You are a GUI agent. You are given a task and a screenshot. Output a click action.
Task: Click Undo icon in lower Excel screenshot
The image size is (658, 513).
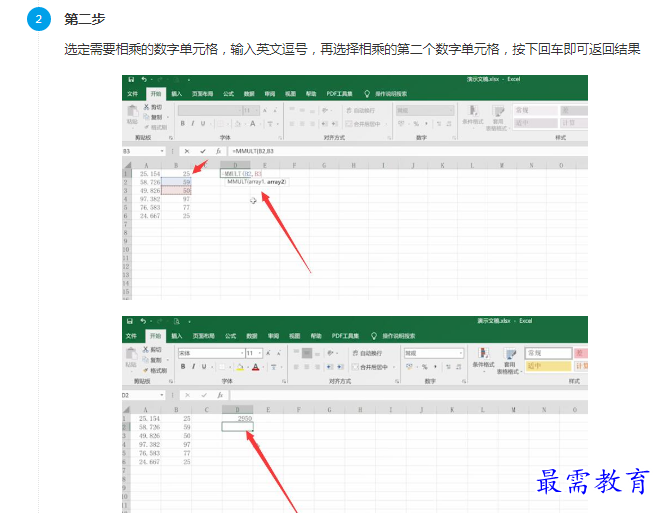[144, 321]
